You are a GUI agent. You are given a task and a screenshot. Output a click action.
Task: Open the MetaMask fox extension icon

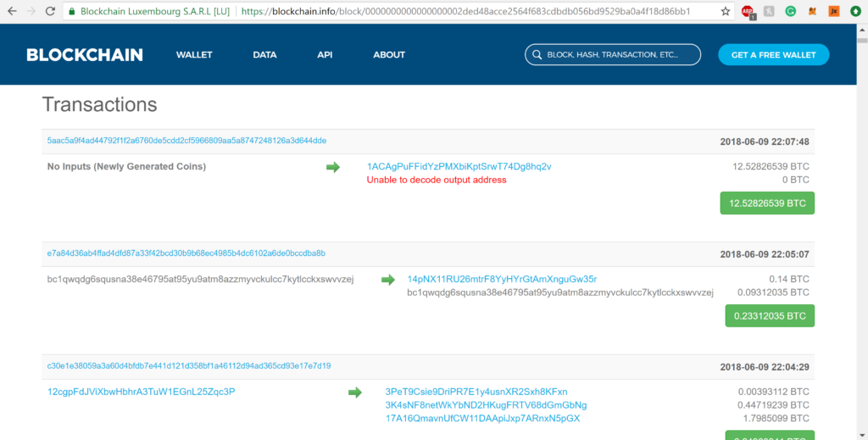click(x=812, y=12)
